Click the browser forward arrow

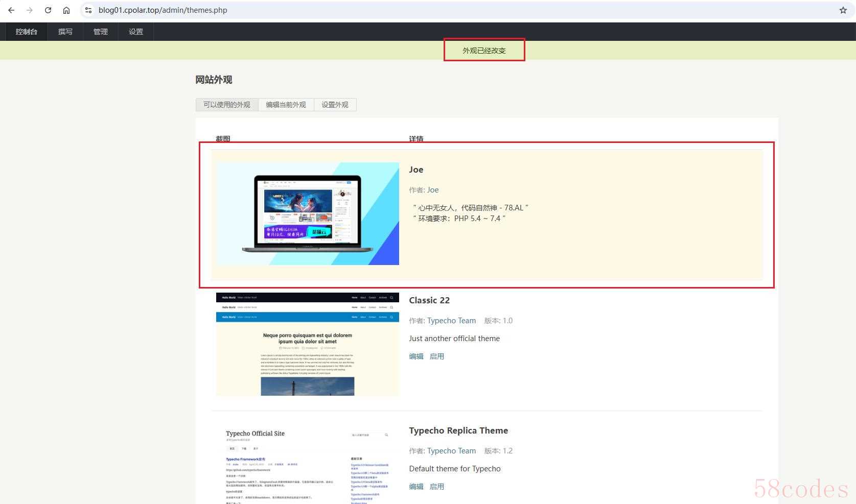click(30, 10)
